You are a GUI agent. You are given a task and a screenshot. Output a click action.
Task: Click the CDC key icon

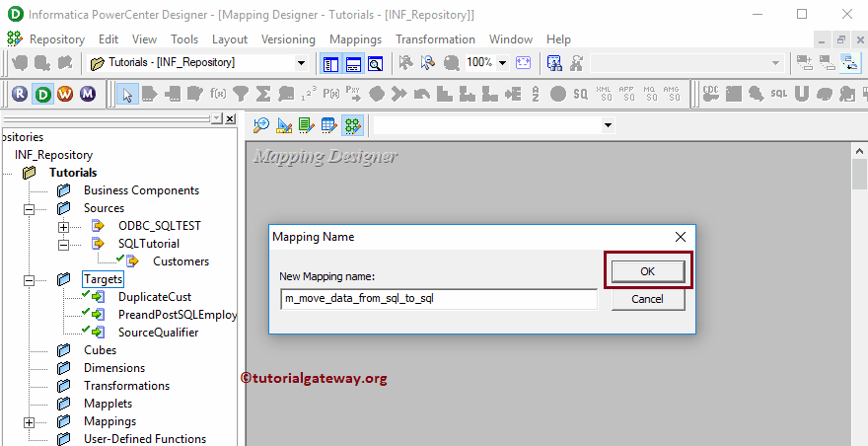pyautogui.click(x=711, y=94)
